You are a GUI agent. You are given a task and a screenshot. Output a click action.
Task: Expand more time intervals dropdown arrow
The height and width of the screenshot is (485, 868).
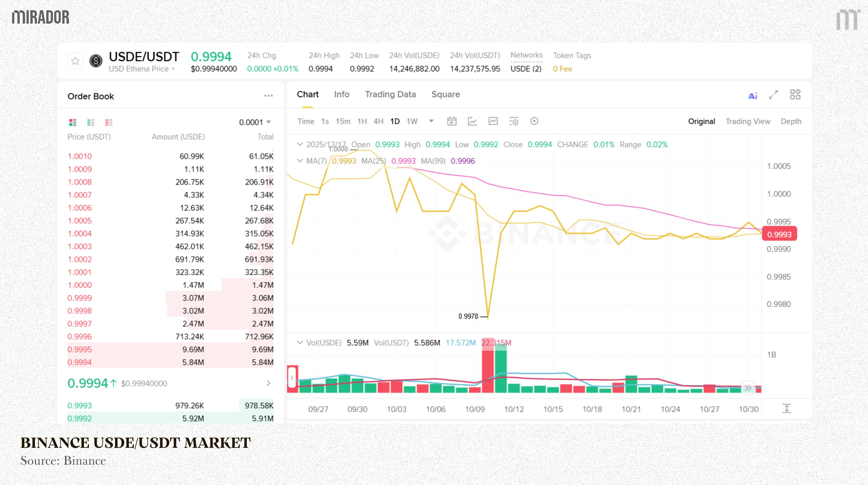pos(431,121)
